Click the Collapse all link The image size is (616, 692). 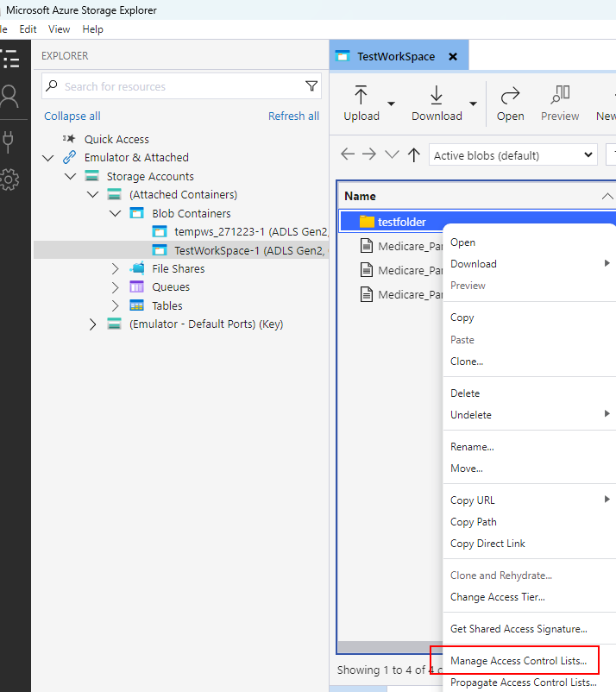pyautogui.click(x=72, y=116)
